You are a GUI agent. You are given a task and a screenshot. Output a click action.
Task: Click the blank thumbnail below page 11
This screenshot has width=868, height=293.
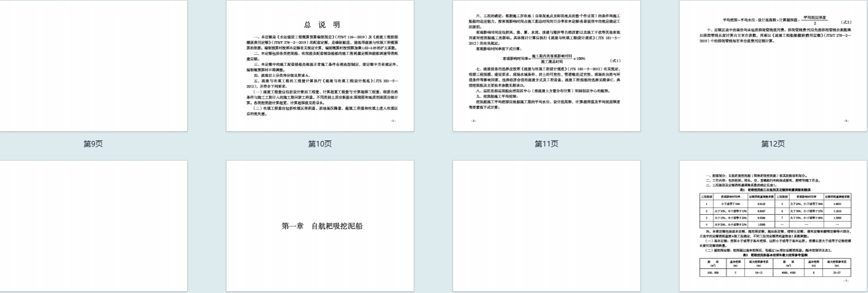545,226
